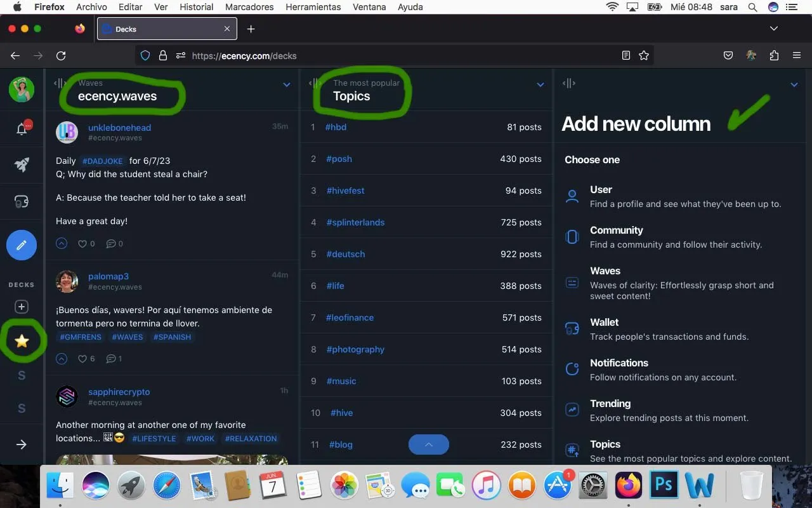
Task: Open the Marcadores menu
Action: (249, 7)
